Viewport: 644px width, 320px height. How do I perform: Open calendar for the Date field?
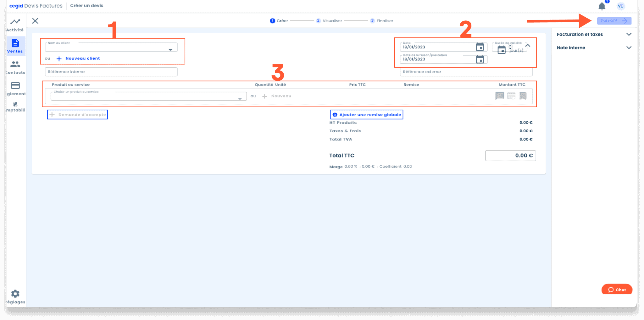coord(480,47)
